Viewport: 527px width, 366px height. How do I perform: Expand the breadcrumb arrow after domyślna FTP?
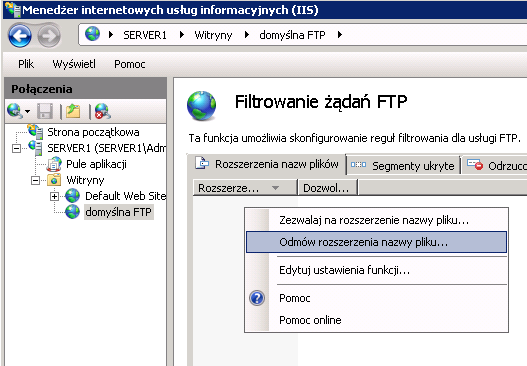click(x=339, y=35)
